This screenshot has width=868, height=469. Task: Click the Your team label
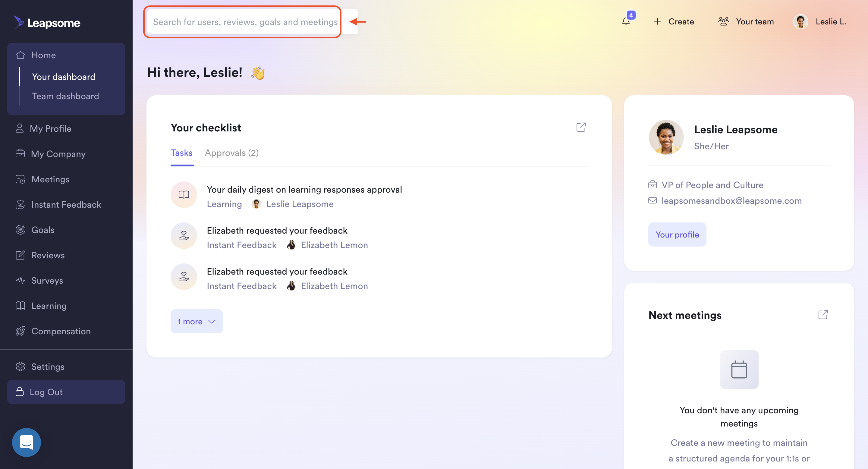755,22
